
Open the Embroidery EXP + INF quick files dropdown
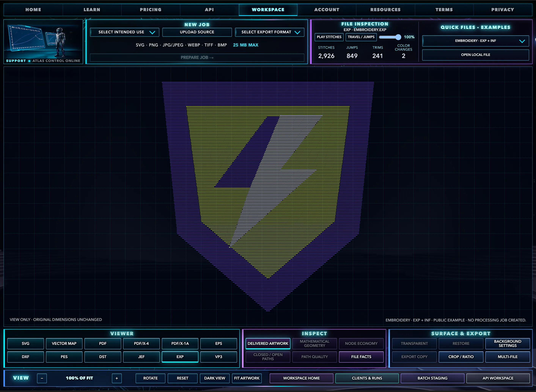(x=475, y=41)
